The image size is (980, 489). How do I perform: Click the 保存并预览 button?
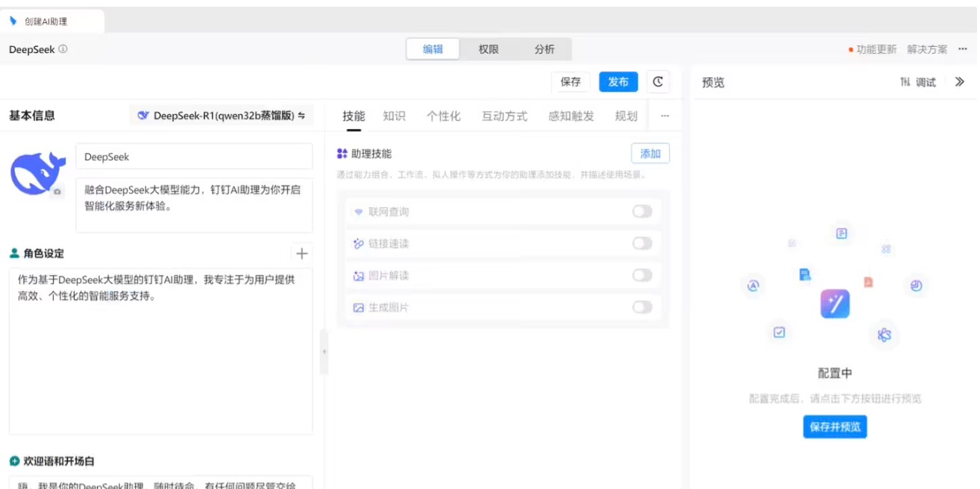point(835,427)
